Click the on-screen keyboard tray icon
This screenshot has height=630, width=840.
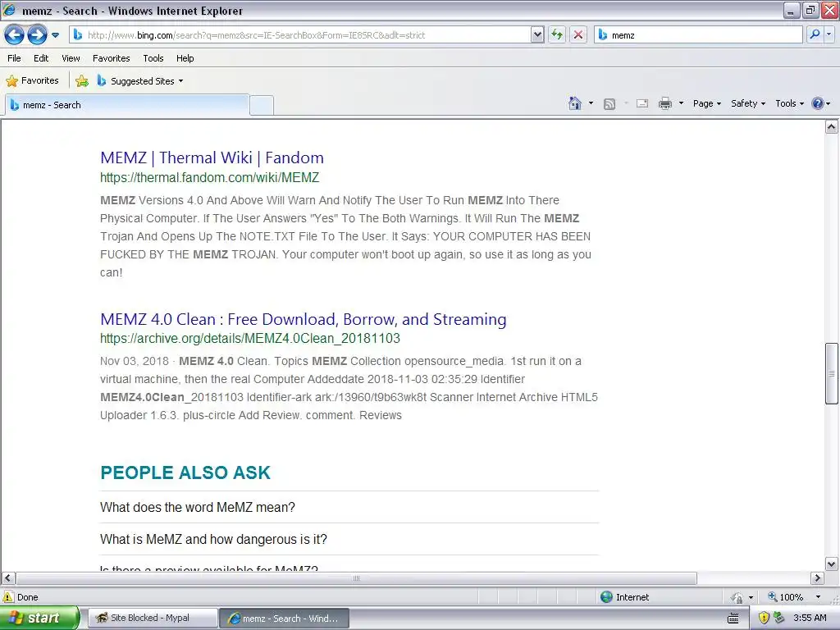pyautogui.click(x=733, y=619)
